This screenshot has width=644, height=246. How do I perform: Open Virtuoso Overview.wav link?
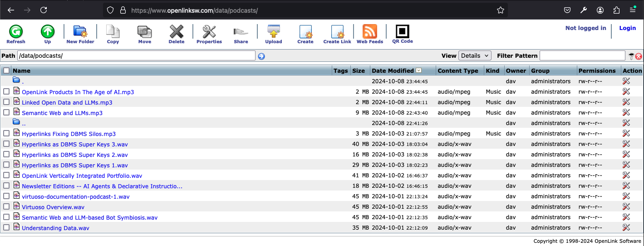(53, 207)
